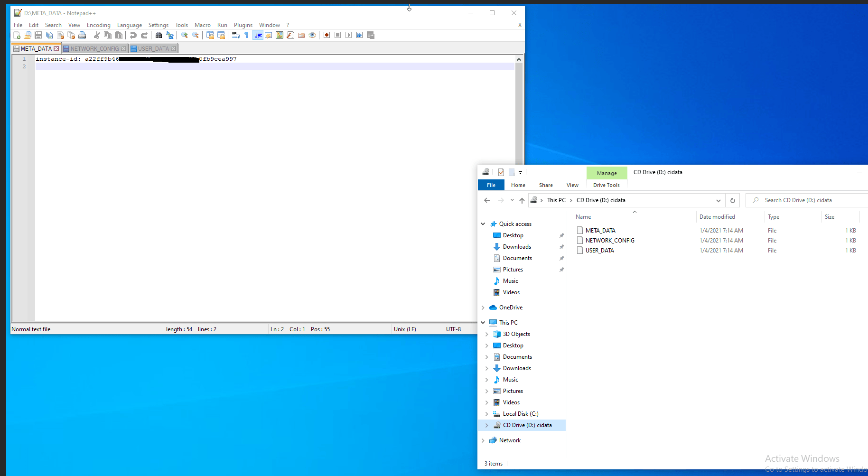Select the NETWORK_CONFIG file in Explorer
This screenshot has height=476, width=868.
(610, 241)
